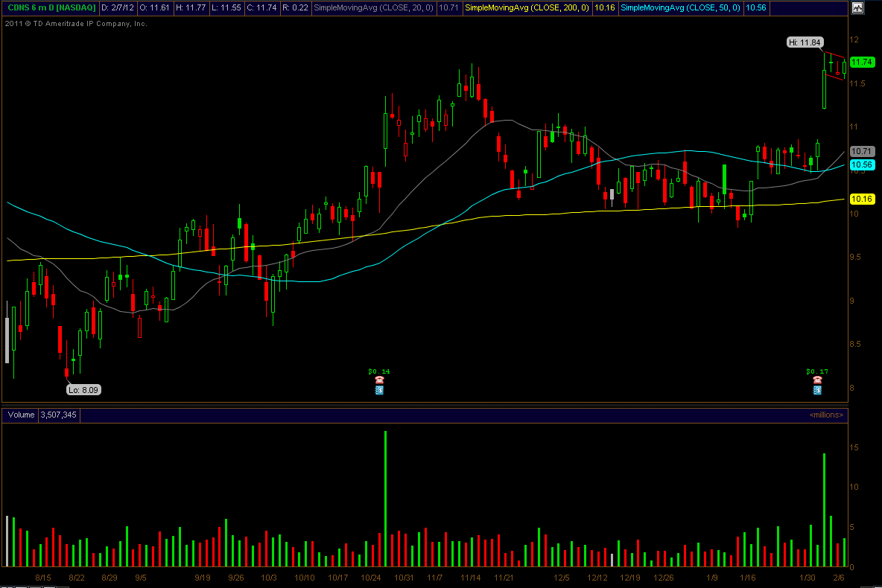This screenshot has width=882, height=588.
Task: Click the high price H: 11.77
Action: coord(191,8)
